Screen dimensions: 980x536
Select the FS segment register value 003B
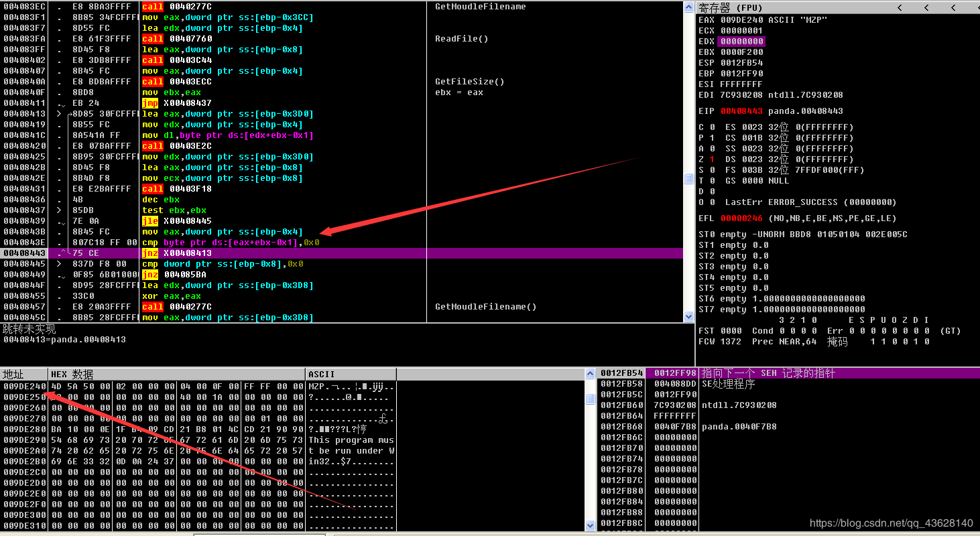pyautogui.click(x=752, y=170)
